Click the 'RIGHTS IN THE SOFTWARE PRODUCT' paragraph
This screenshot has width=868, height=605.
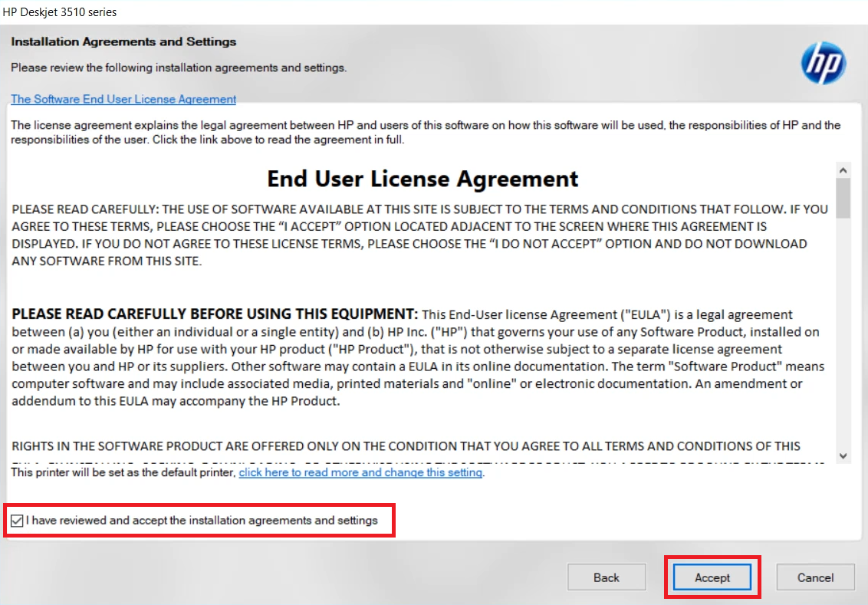[406, 446]
